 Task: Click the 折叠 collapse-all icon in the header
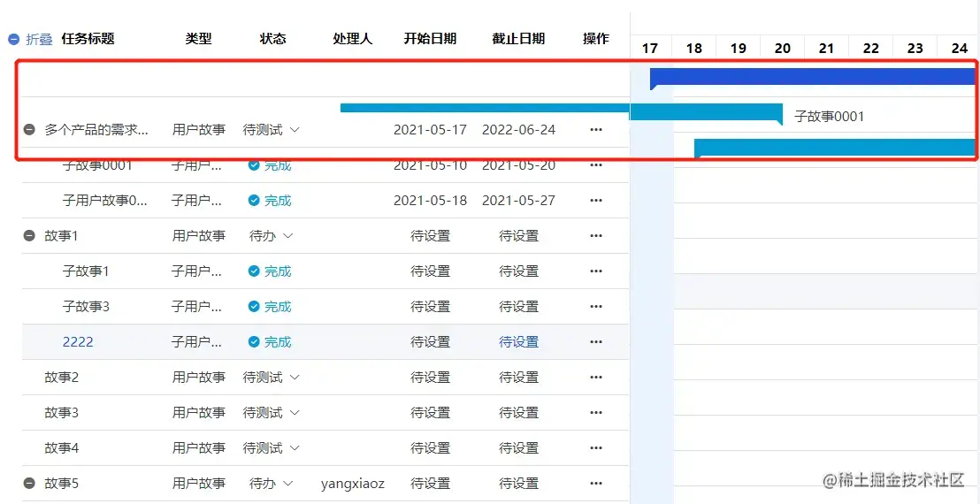pyautogui.click(x=14, y=39)
